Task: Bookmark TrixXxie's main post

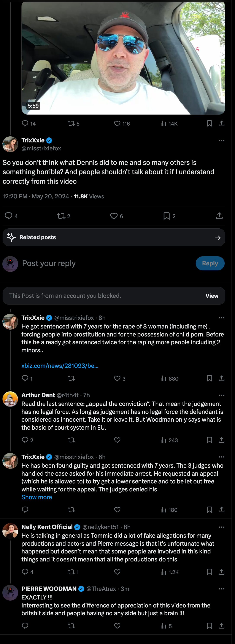Action: pos(167,216)
